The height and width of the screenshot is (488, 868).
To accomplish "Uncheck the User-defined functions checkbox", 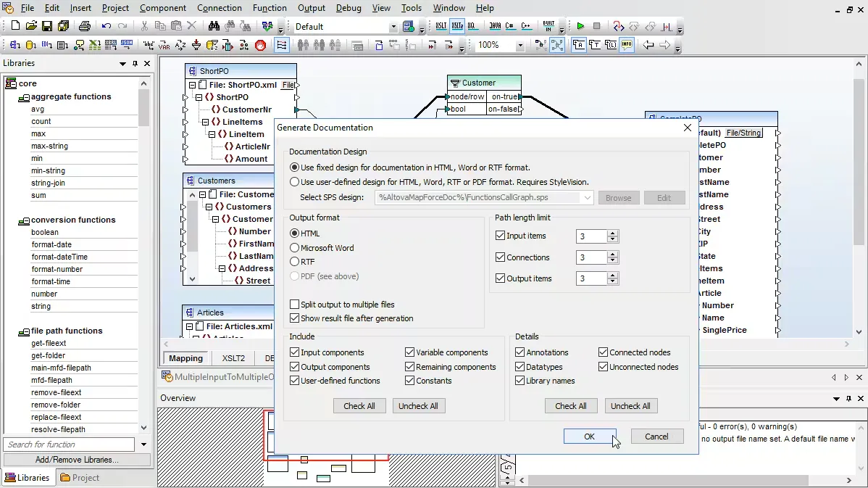I will (294, 381).
